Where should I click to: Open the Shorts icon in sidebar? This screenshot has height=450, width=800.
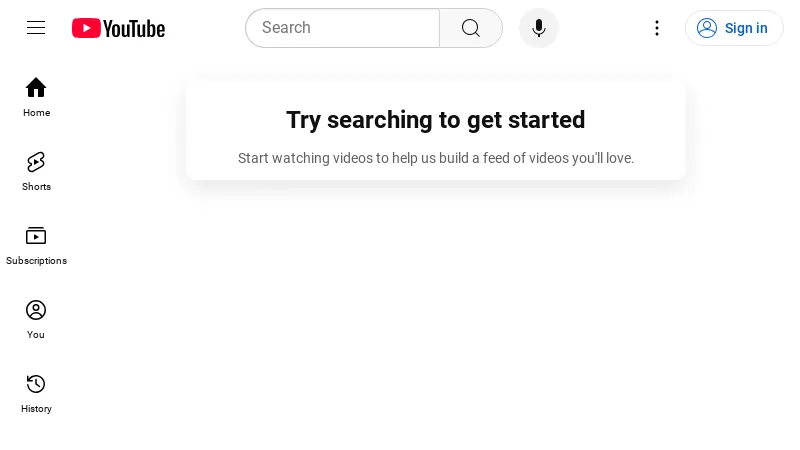pyautogui.click(x=36, y=162)
